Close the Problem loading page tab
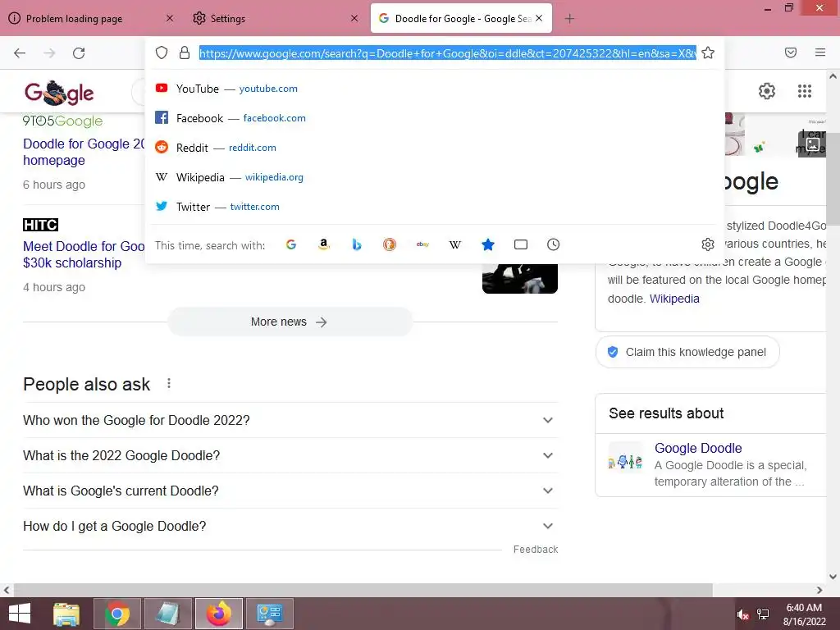840x630 pixels. point(169,18)
